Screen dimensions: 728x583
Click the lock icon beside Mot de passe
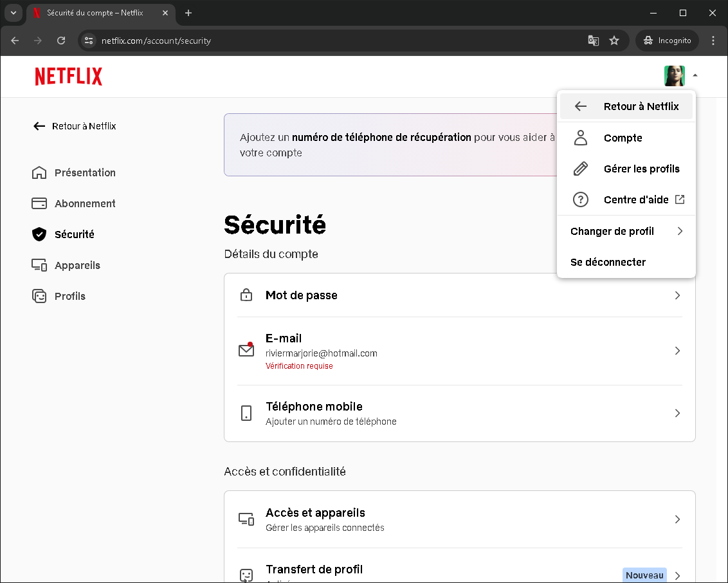pyautogui.click(x=246, y=295)
